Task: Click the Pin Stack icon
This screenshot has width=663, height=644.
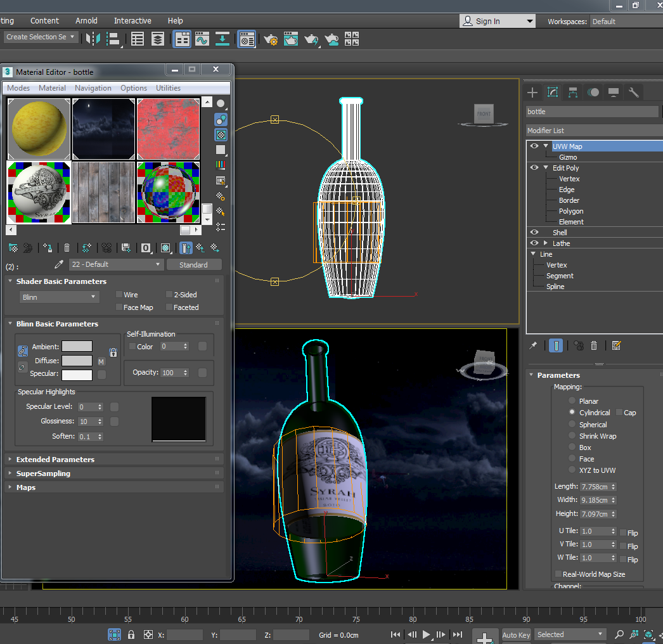Action: (x=534, y=345)
